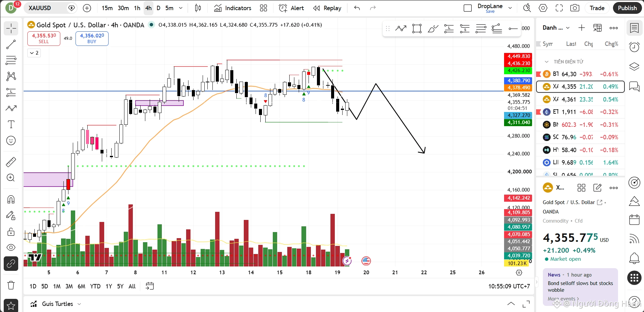
Task: Switch to the D timeframe
Action: pos(158,8)
